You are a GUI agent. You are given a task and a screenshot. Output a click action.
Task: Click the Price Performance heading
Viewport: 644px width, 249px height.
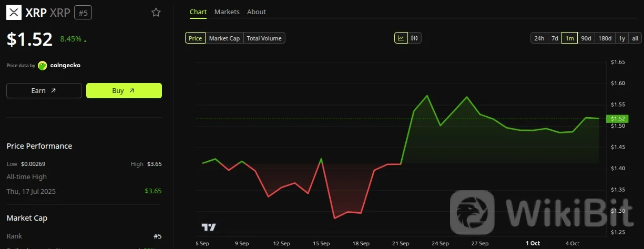[39, 146]
